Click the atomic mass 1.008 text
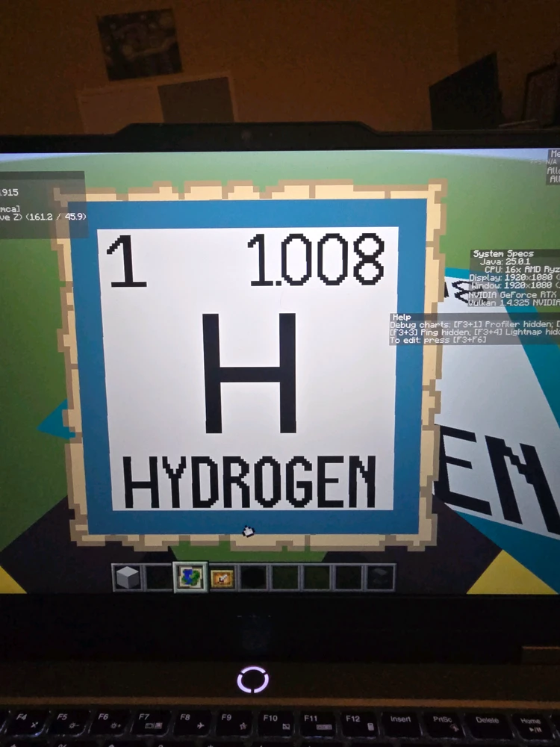This screenshot has width=560, height=747. (x=316, y=260)
